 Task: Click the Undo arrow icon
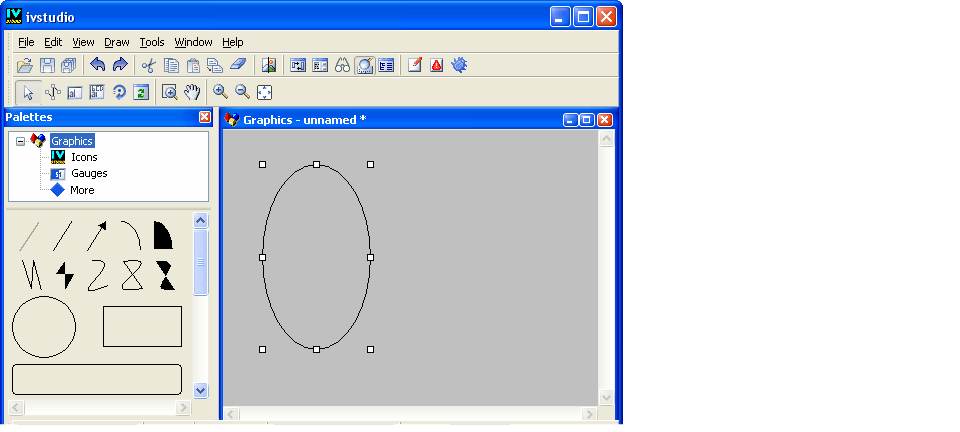tap(97, 65)
